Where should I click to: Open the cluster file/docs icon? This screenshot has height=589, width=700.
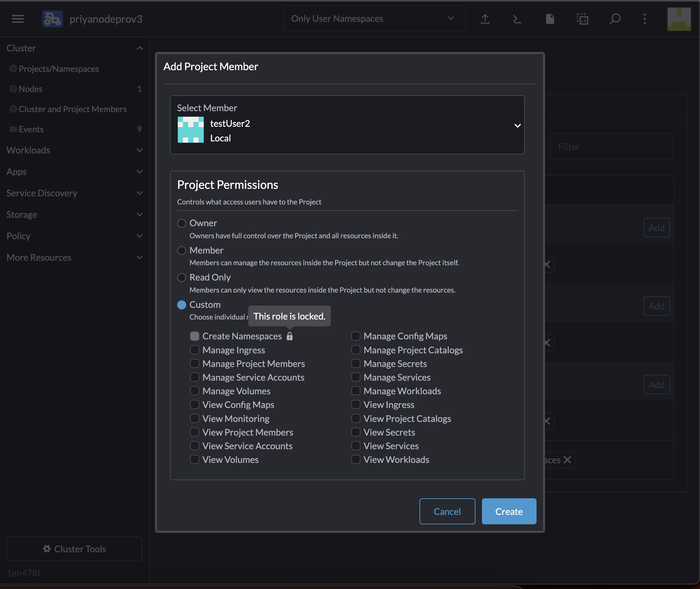coord(550,19)
